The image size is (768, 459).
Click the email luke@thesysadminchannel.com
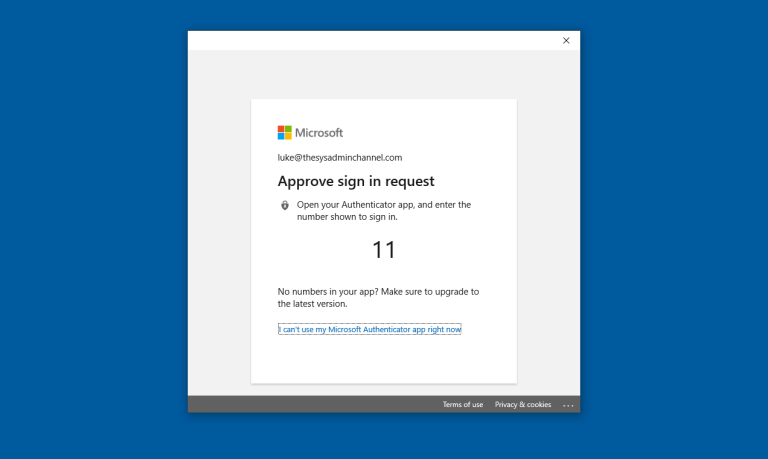click(340, 158)
